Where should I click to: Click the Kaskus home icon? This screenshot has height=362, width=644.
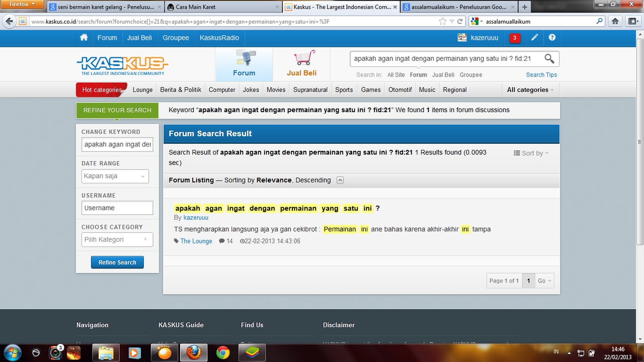click(x=84, y=38)
